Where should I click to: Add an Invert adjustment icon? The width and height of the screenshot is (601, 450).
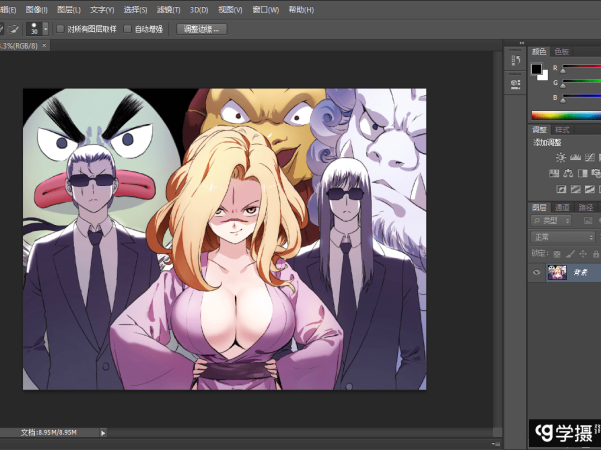tap(561, 189)
